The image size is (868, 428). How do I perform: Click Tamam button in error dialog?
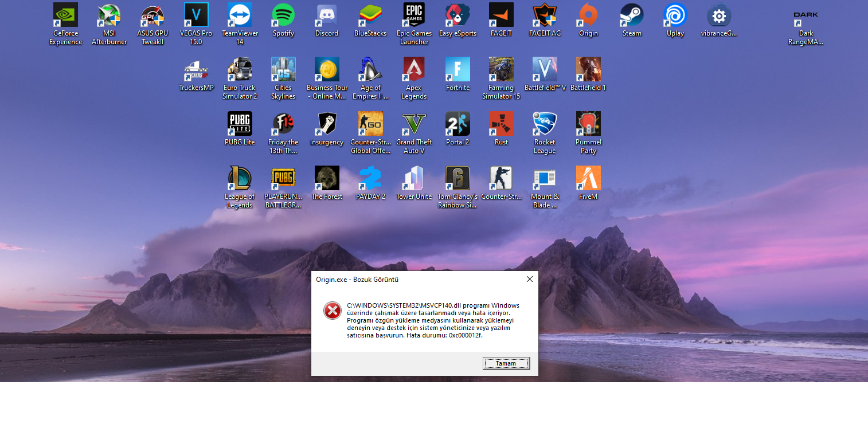tap(506, 364)
